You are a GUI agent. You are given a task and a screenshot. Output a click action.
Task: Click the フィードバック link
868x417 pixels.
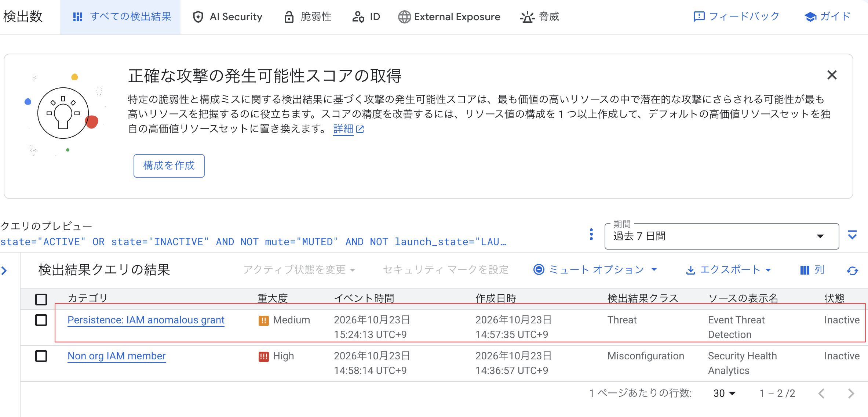[x=736, y=17]
